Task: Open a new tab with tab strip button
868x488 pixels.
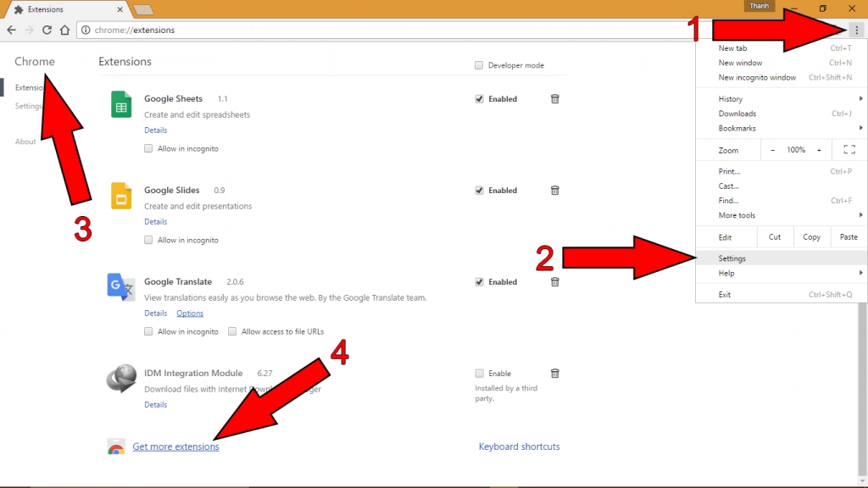Action: (143, 9)
